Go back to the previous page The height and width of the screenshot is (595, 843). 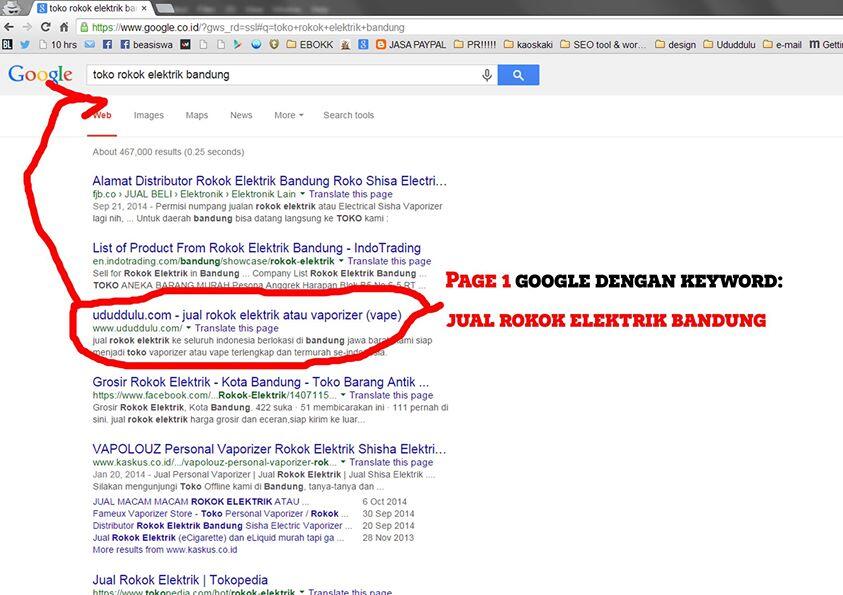pyautogui.click(x=9, y=27)
